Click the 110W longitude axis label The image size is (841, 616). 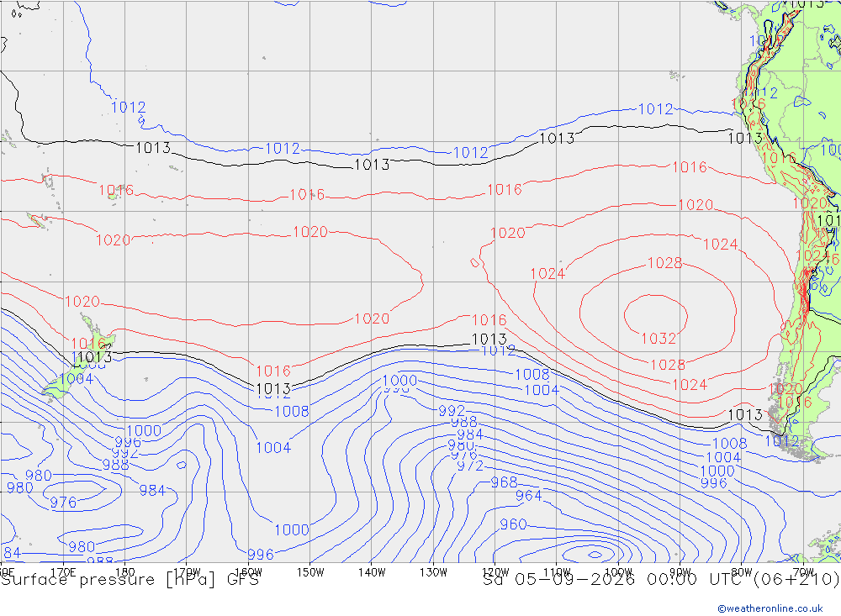click(557, 572)
